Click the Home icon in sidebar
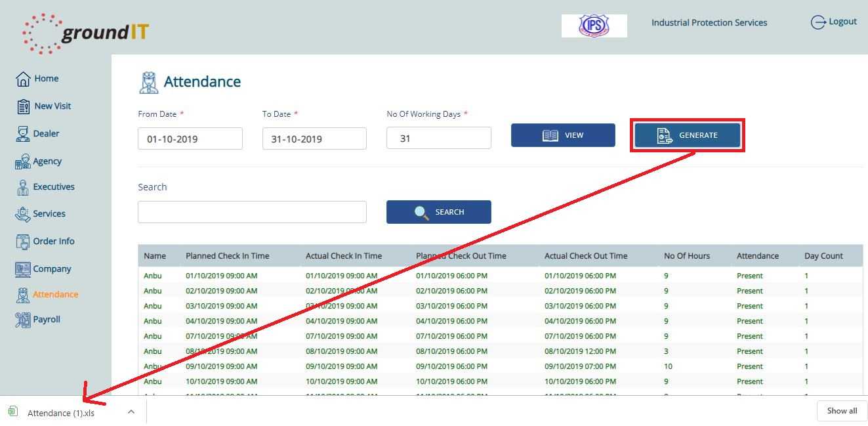The image size is (868, 426). 23,79
